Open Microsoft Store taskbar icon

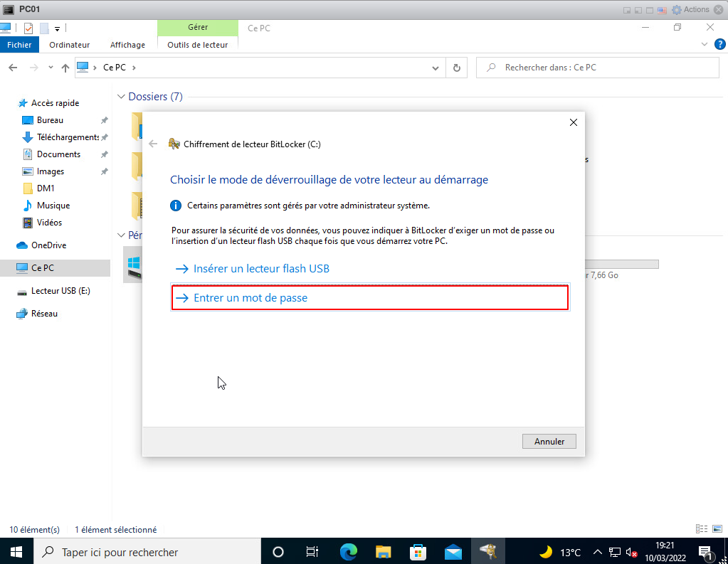418,552
